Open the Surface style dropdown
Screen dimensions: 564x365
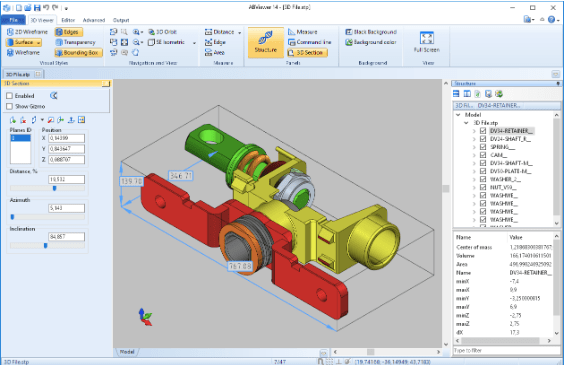(38, 42)
